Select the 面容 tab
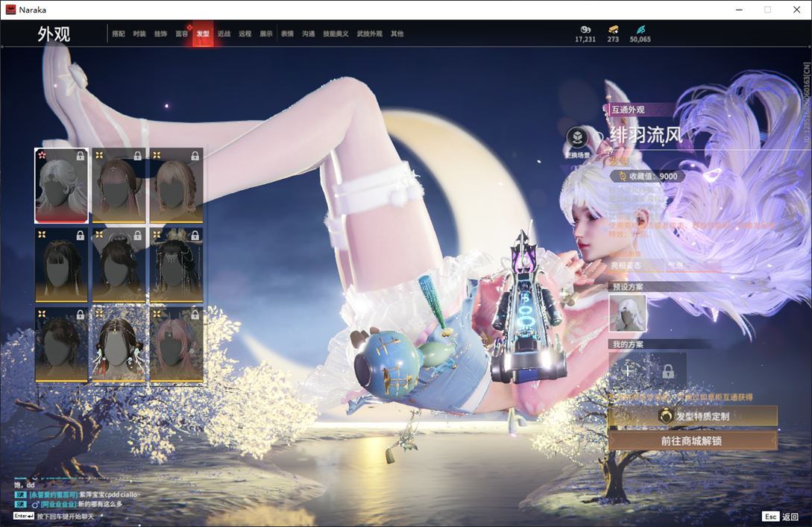812x527 pixels. (182, 34)
